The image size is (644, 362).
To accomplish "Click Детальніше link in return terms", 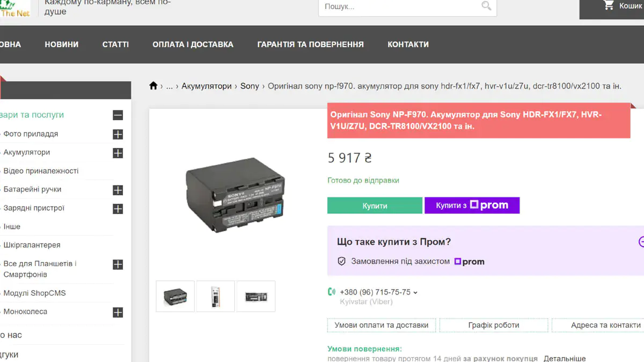I will pyautogui.click(x=565, y=358).
